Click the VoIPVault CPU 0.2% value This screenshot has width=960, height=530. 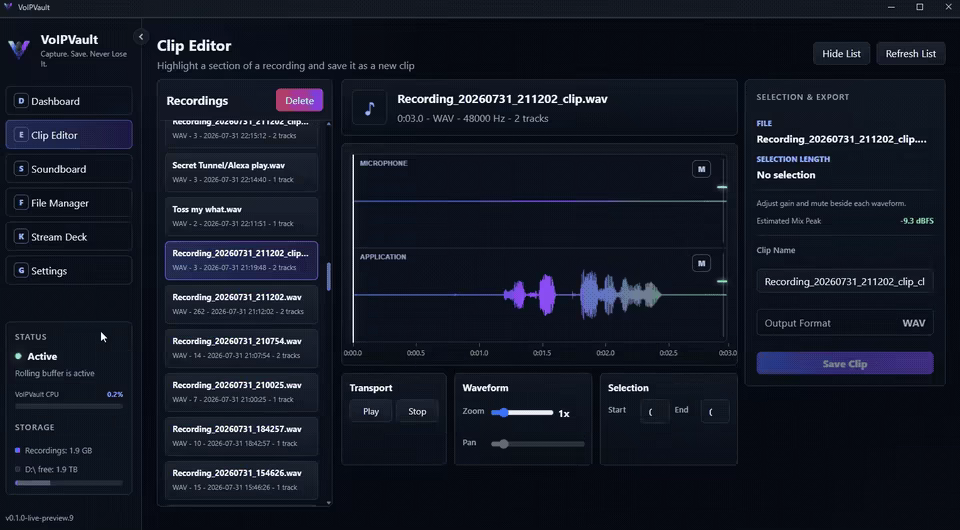pyautogui.click(x=114, y=394)
